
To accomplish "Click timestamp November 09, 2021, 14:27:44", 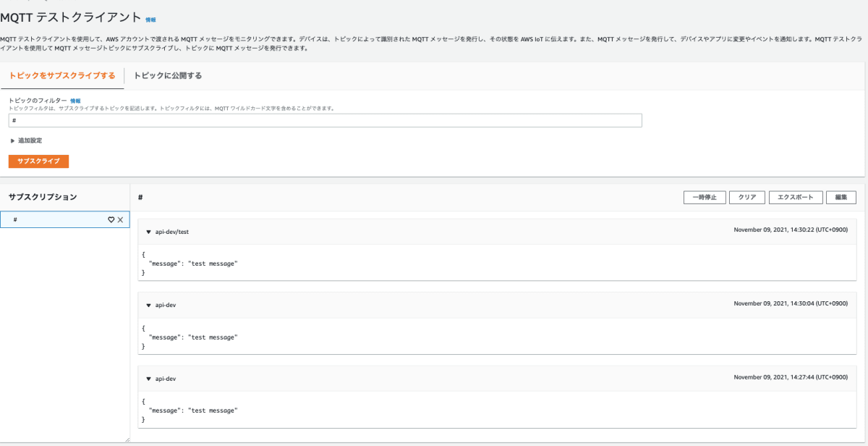I will [x=791, y=376].
